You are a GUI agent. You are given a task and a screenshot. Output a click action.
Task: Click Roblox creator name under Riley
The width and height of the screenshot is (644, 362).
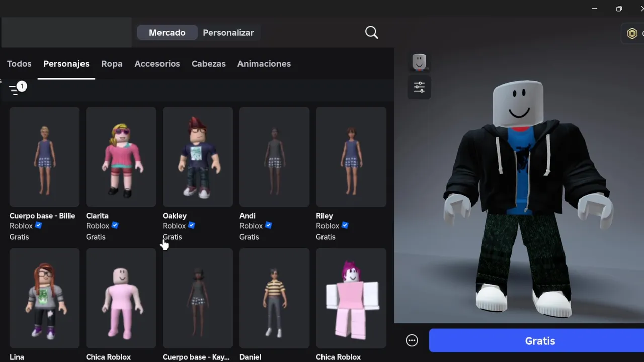328,226
